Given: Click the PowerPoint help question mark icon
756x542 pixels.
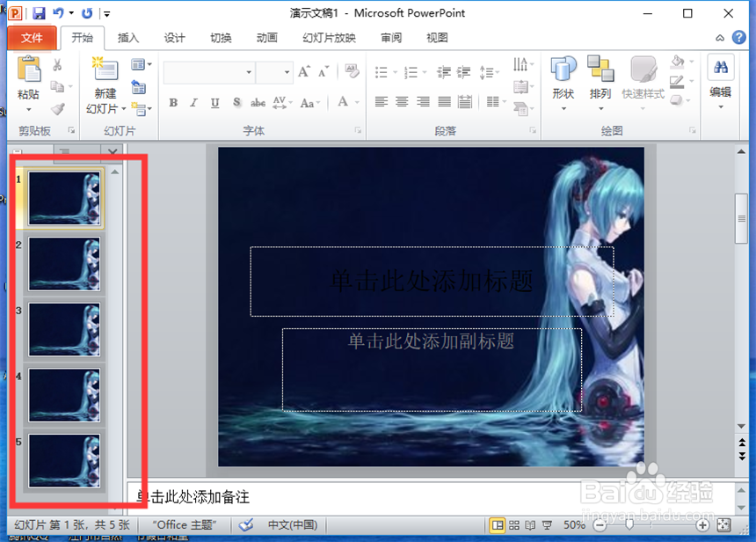Looking at the screenshot, I should (738, 37).
